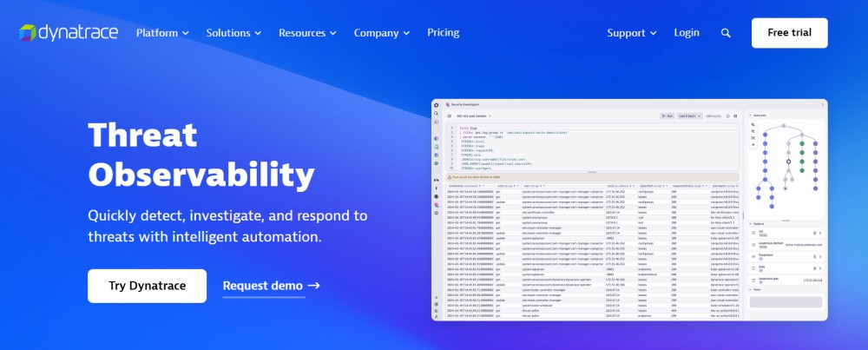Click zoom-in icon in Query tree panel
Viewport: 868px width, 350px height.
pos(753,124)
